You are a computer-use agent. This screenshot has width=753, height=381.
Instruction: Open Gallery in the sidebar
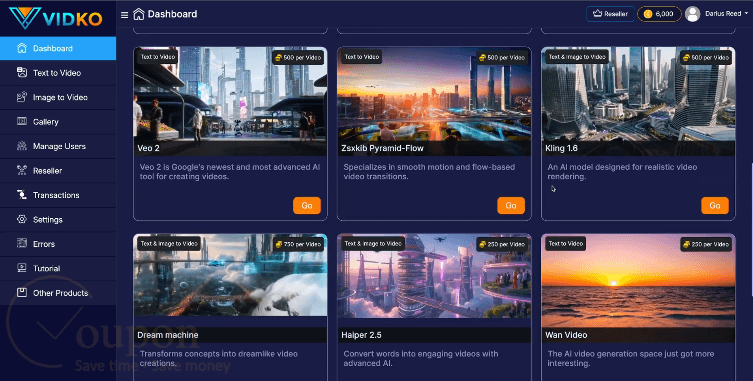coord(58,122)
